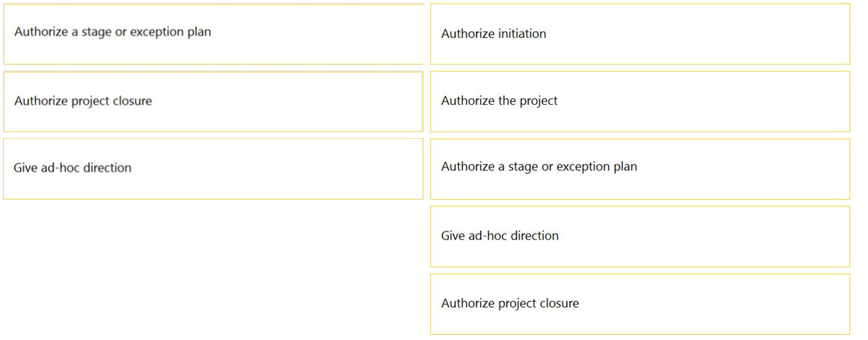868x340 pixels.
Task: Click the last right-list item 'Authorize project closure'
Action: 640,304
